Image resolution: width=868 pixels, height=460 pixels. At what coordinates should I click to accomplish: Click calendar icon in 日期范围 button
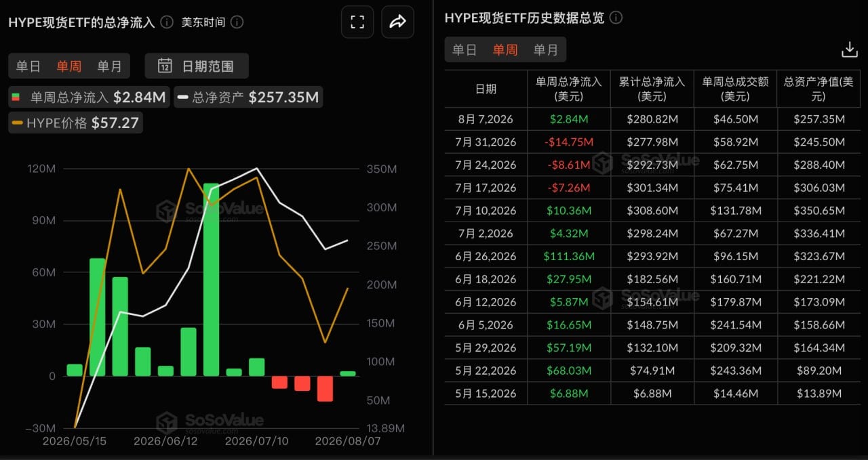coord(165,66)
